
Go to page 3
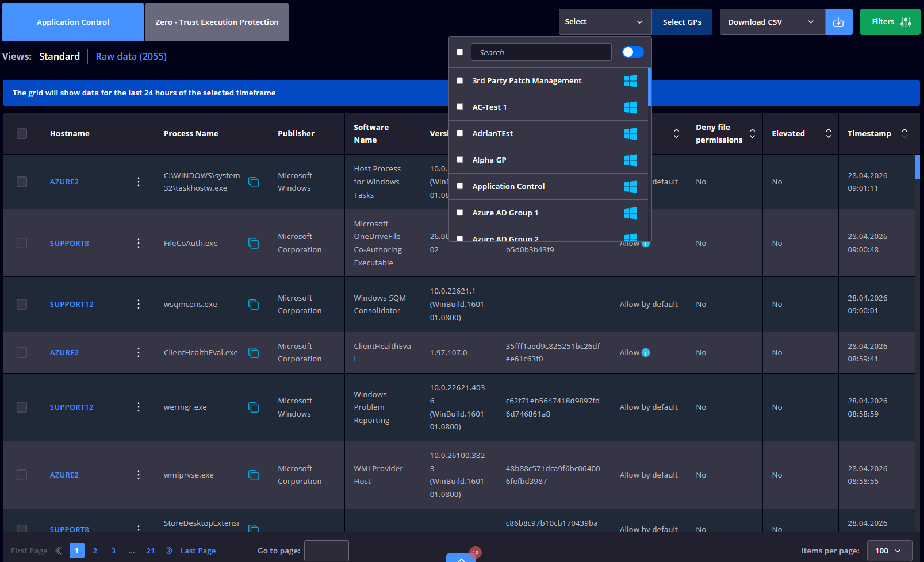[113, 551]
